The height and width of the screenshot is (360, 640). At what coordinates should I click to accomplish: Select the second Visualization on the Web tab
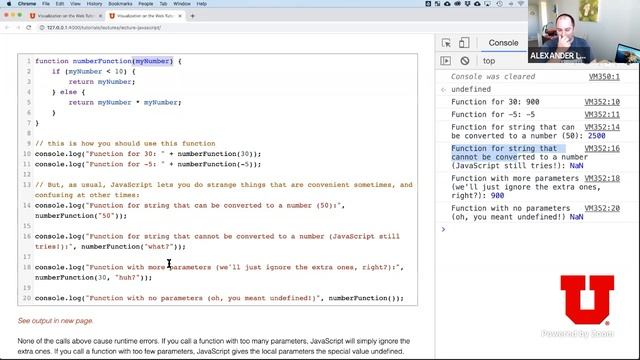pyautogui.click(x=145, y=16)
